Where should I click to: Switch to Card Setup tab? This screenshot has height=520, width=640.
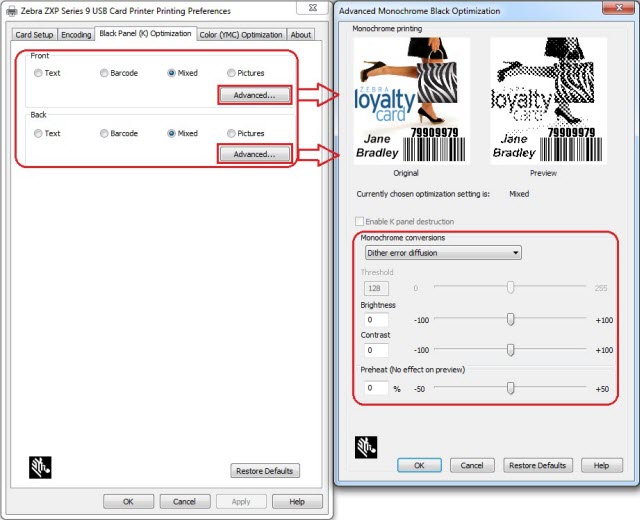pos(34,34)
